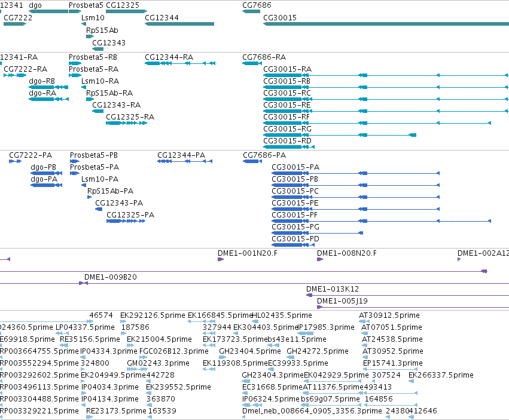
Task: Click transcript Lsm10-RA
Action: click(x=100, y=81)
